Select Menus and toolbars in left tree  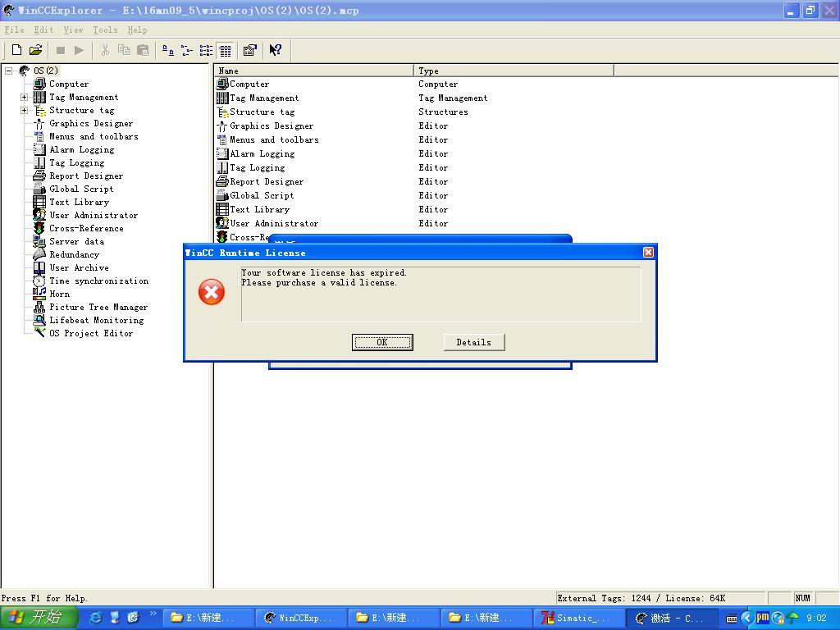(x=94, y=137)
